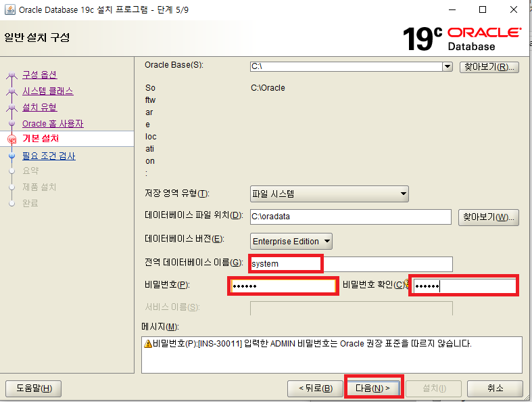Click the 메시지(M) label
Viewport: 532px width, 402px height.
tap(160, 327)
